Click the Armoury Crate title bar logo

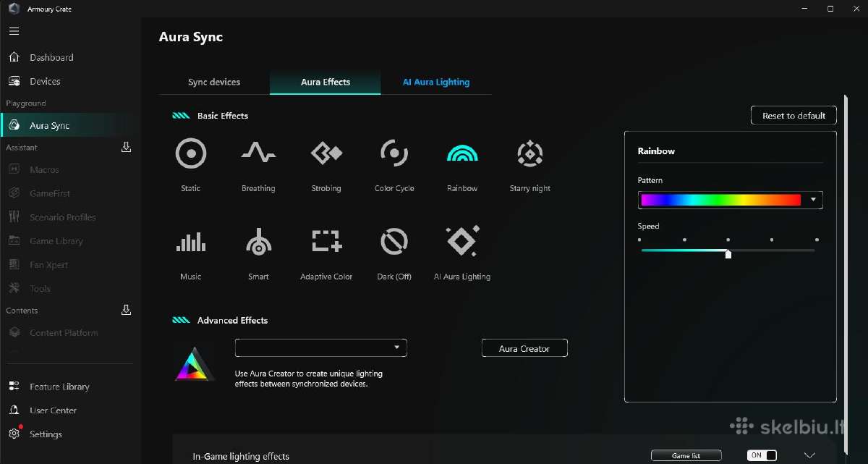click(x=13, y=9)
